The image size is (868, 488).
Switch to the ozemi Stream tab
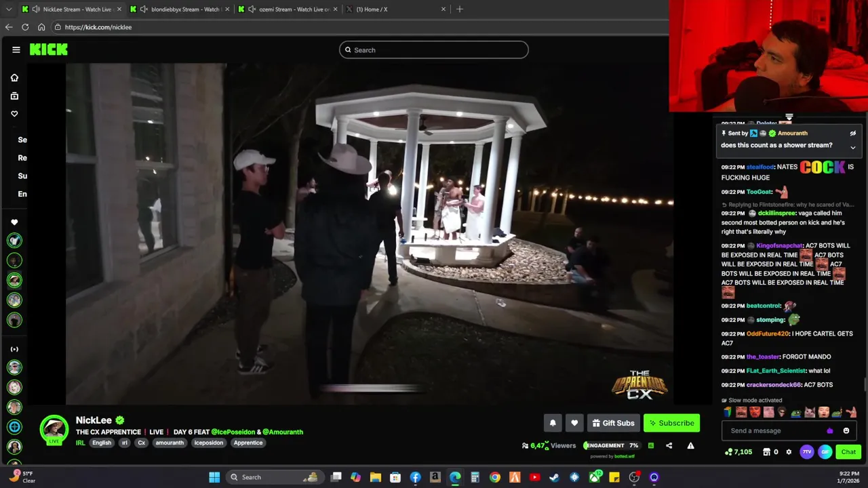[x=288, y=9]
